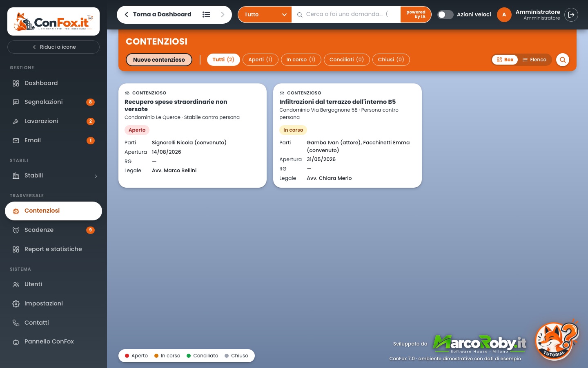This screenshot has width=588, height=368.
Task: Select the Tutti (2) filter tab
Action: click(223, 60)
